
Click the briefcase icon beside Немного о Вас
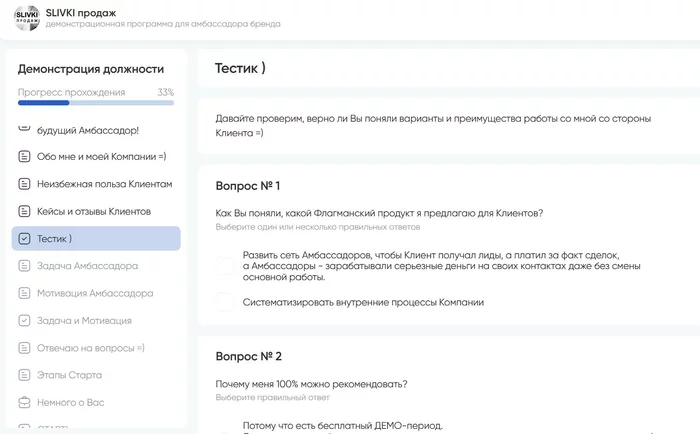(x=25, y=402)
